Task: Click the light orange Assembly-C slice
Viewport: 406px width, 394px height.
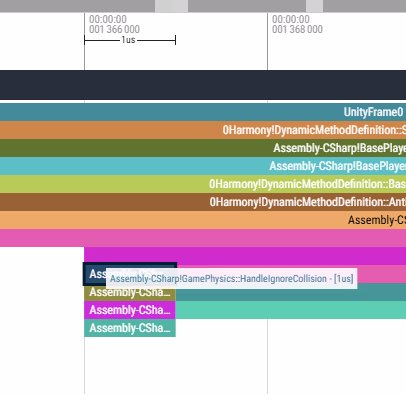Action: [203, 220]
